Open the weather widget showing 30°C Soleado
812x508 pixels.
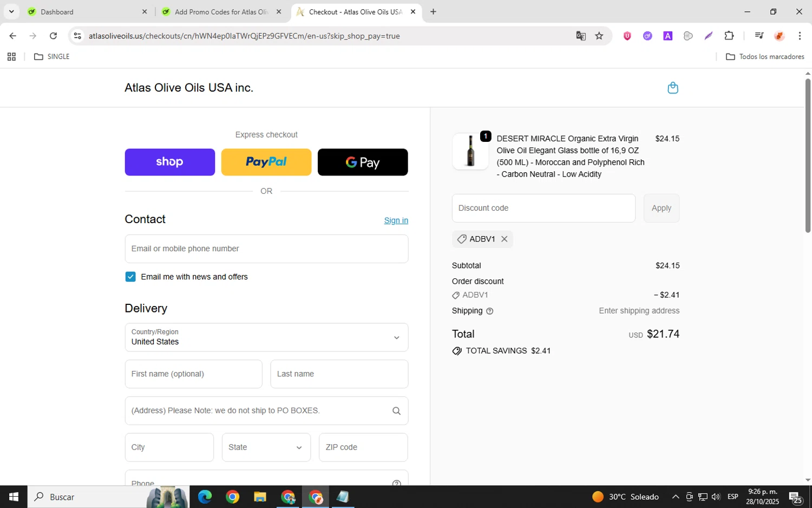[x=625, y=497]
